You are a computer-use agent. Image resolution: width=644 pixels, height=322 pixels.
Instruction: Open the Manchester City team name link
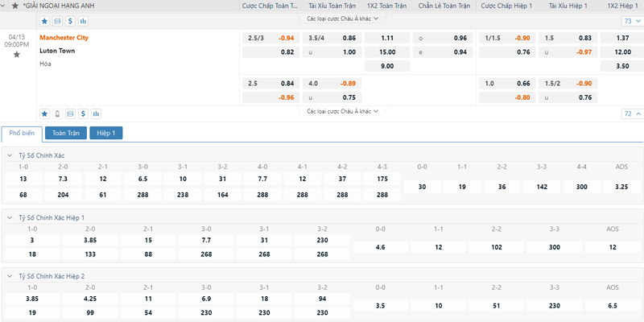tap(64, 37)
